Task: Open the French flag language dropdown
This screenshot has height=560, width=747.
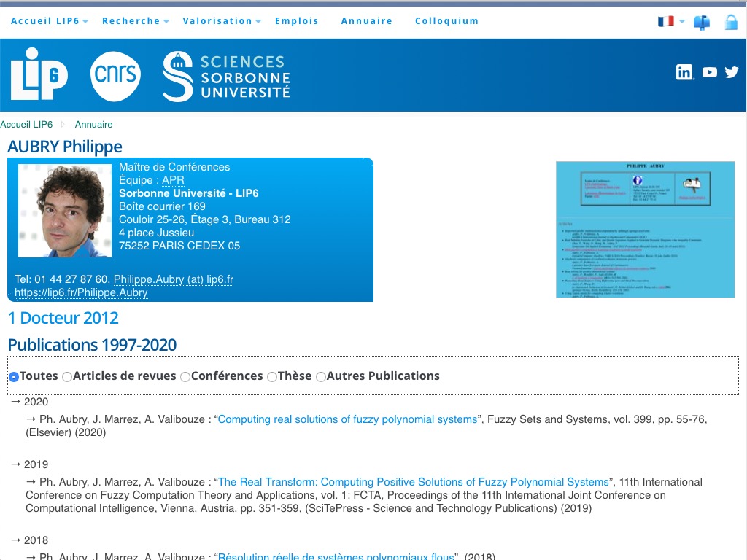Action: 671,22
